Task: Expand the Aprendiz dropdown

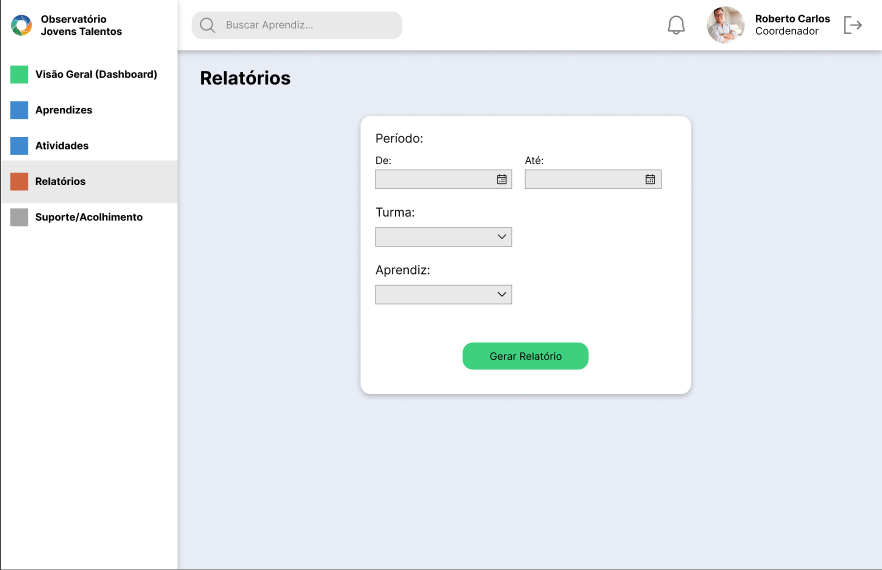Action: click(x=443, y=294)
